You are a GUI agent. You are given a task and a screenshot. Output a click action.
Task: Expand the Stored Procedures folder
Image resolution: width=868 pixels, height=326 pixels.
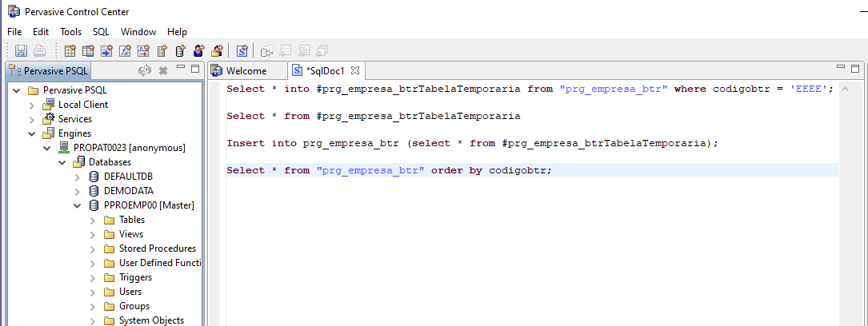93,248
